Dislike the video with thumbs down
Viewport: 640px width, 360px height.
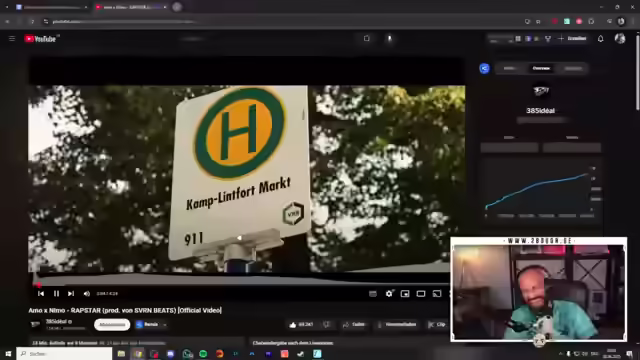click(326, 324)
